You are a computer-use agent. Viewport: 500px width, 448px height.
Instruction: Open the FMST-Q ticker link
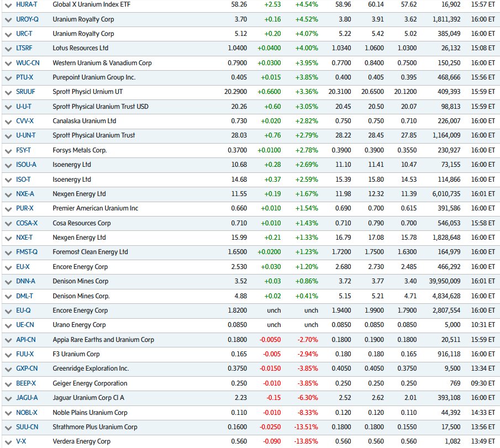pos(27,252)
